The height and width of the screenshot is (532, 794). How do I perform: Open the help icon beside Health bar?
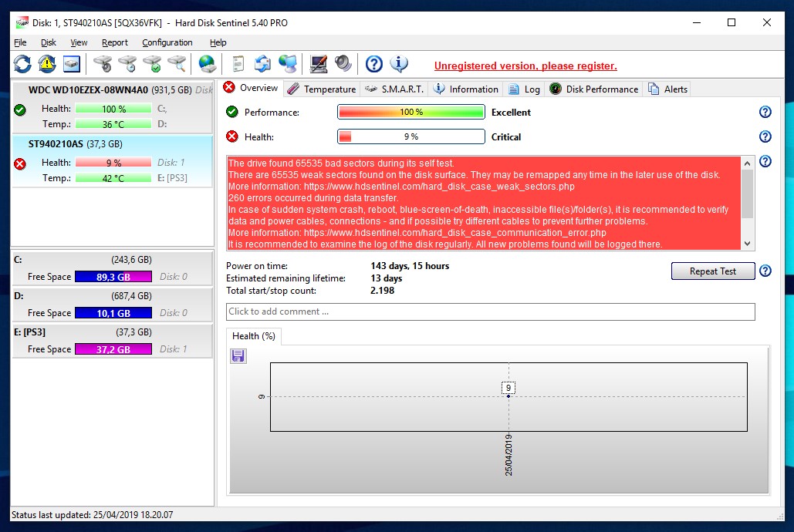(765, 136)
